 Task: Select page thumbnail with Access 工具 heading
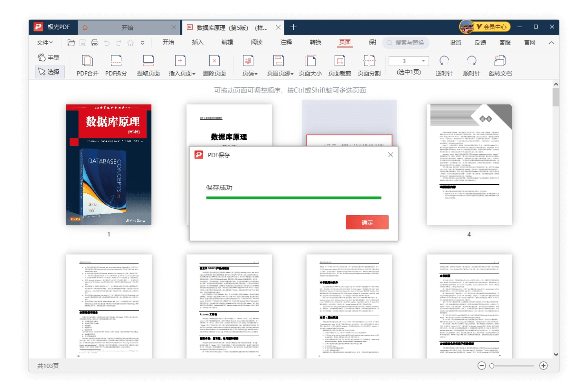pos(229,306)
